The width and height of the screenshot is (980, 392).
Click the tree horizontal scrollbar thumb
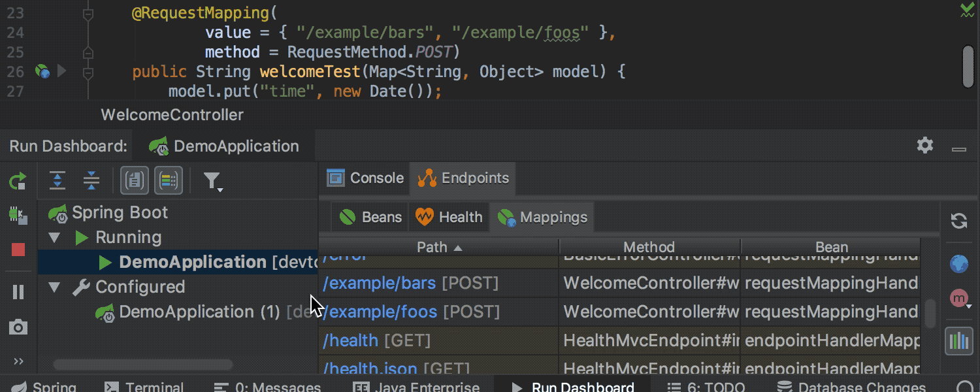point(143,365)
